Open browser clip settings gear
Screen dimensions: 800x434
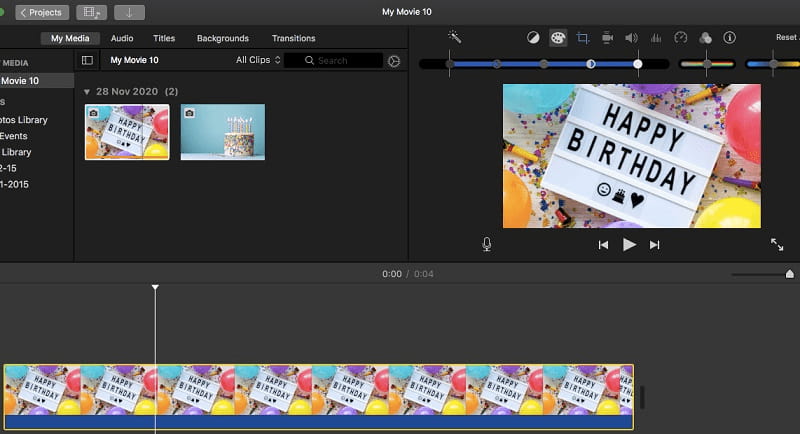tap(394, 61)
